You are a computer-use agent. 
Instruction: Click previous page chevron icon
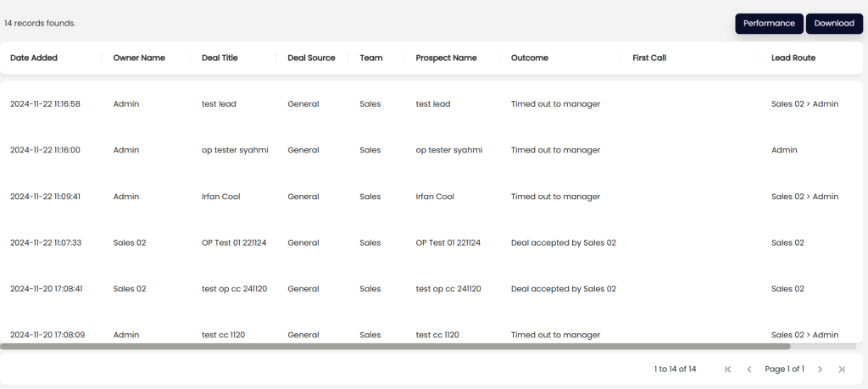click(749, 370)
